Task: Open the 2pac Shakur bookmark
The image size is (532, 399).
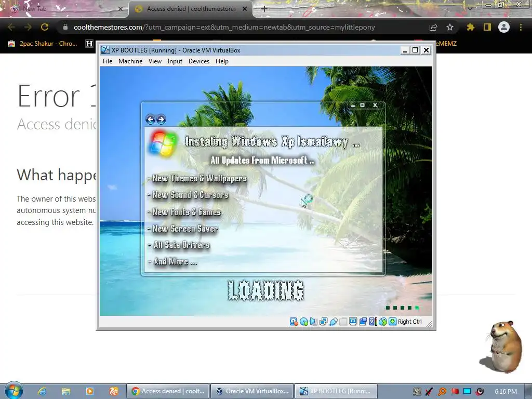Action: coord(43,44)
